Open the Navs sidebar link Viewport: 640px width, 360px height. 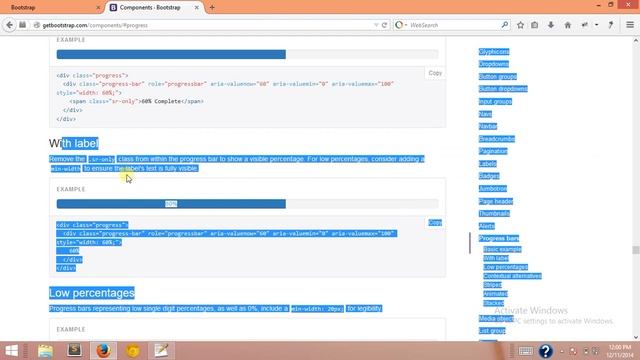485,114
